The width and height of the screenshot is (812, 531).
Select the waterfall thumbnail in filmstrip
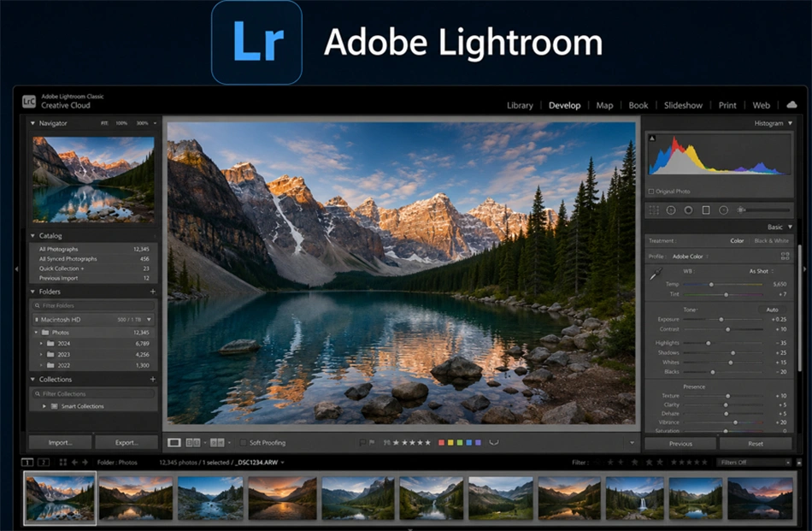pos(634,499)
